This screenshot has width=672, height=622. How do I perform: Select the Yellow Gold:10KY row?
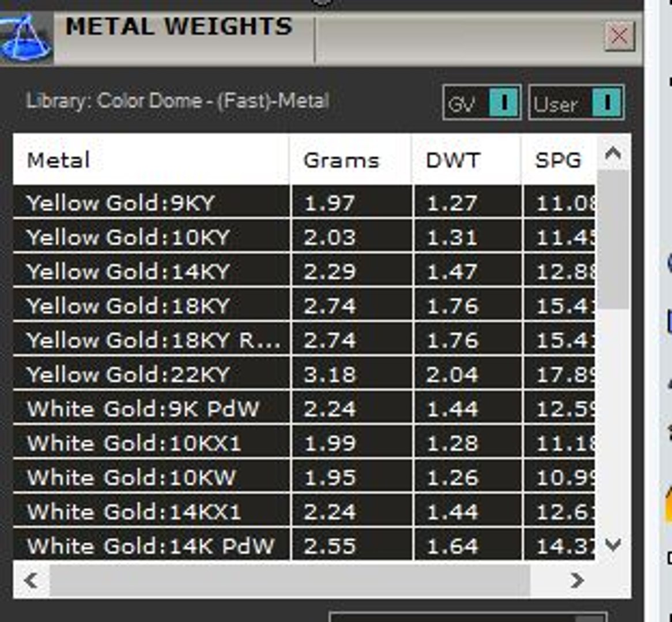pyautogui.click(x=304, y=237)
